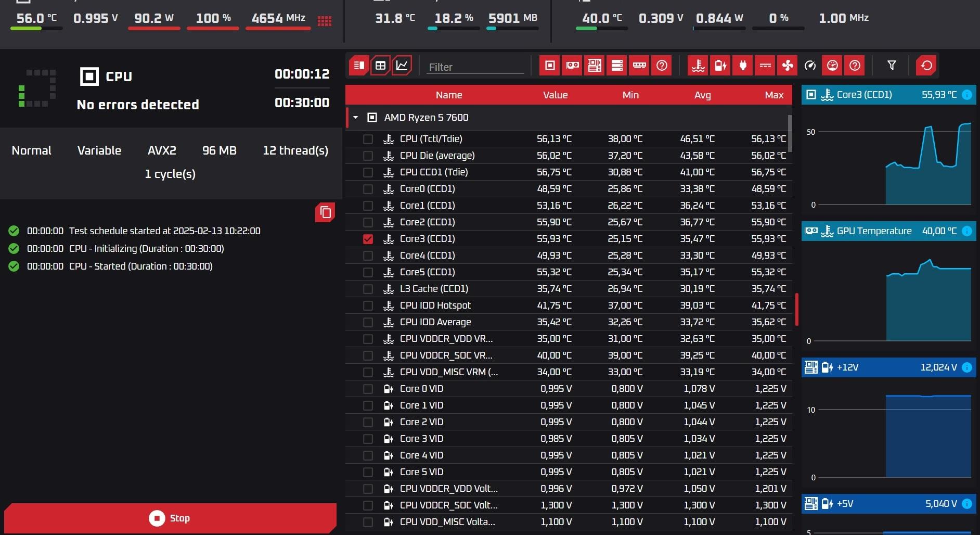Focus the Filter text field
This screenshot has height=535, width=980.
pos(475,67)
